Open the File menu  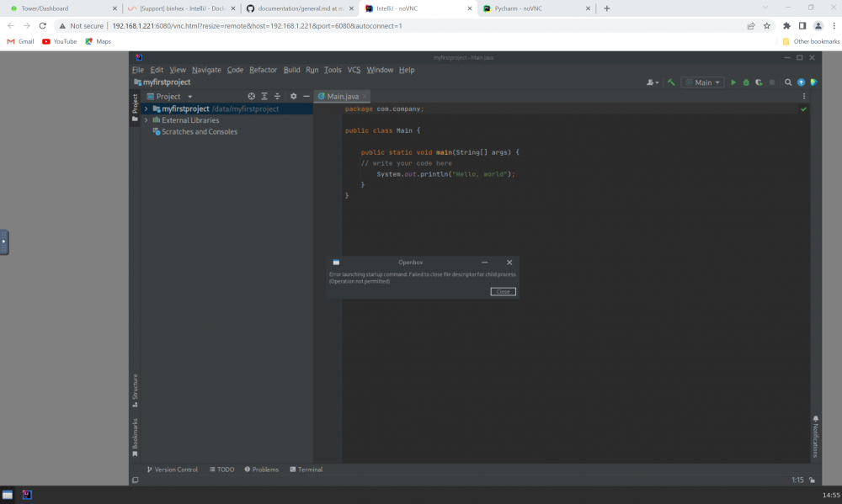pyautogui.click(x=138, y=70)
